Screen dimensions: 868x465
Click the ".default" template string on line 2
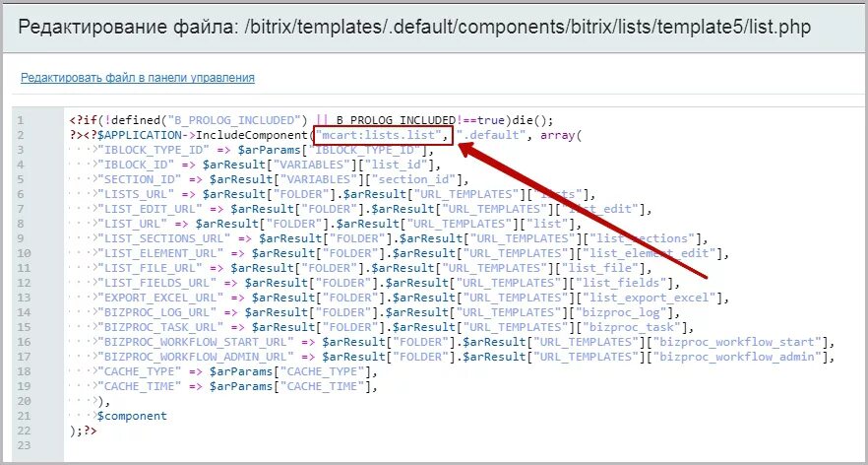click(490, 135)
